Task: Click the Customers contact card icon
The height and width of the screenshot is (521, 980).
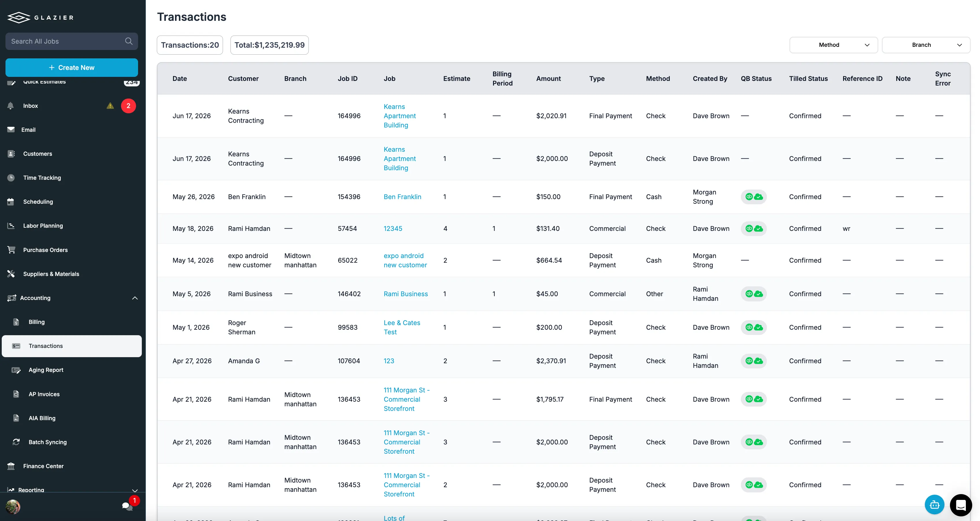Action: tap(11, 154)
